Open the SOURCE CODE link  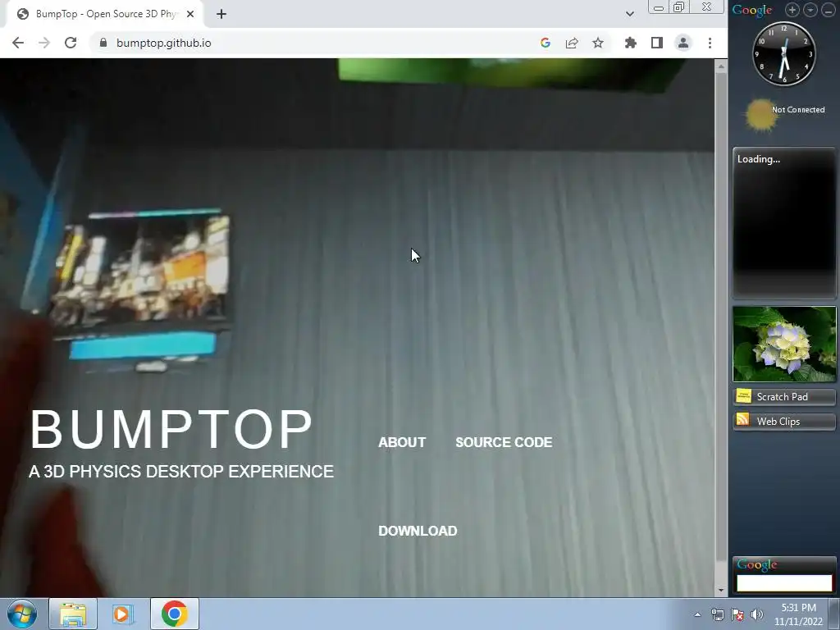[504, 442]
